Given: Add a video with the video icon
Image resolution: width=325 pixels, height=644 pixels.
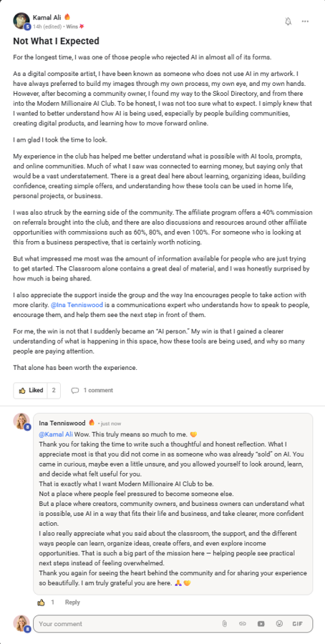Looking at the screenshot, I should click(261, 623).
